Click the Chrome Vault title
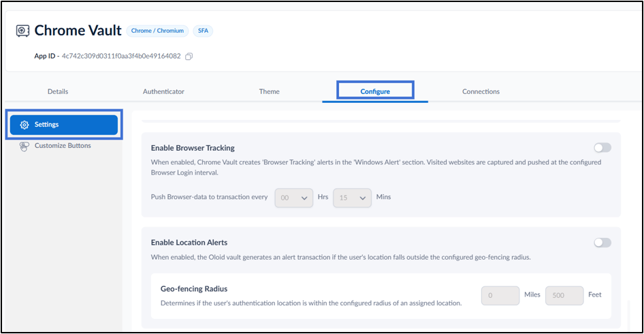 [78, 31]
